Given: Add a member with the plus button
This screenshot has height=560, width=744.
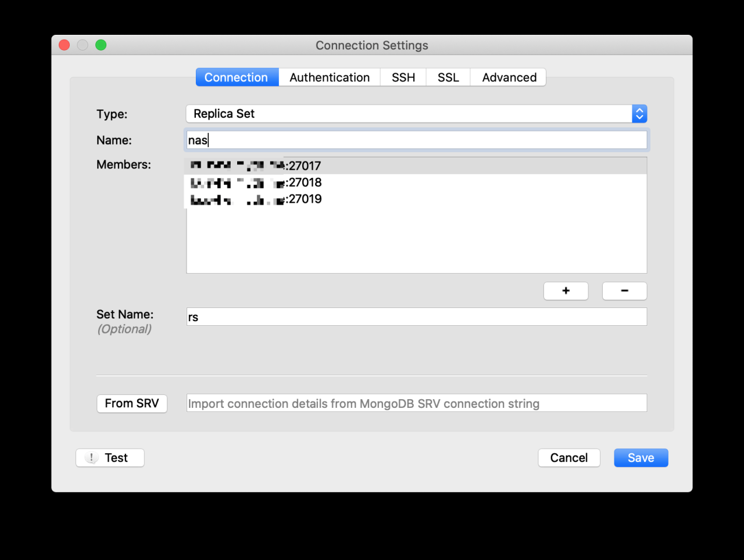Looking at the screenshot, I should pyautogui.click(x=566, y=291).
